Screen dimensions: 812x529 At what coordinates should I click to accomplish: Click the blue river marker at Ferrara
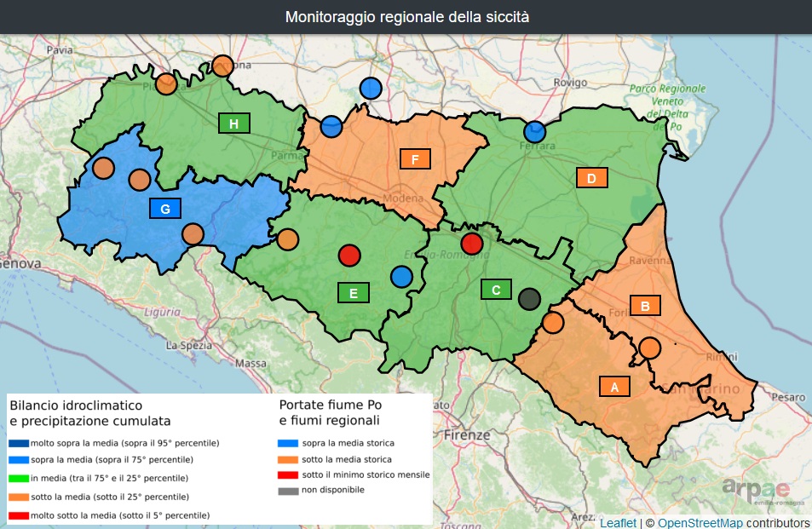534,132
